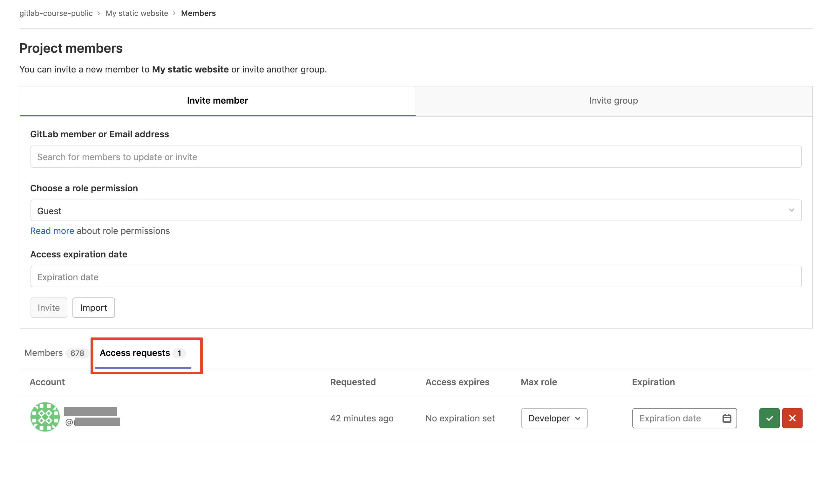
Task: Approve the access request with green checkmark
Action: pyautogui.click(x=769, y=418)
